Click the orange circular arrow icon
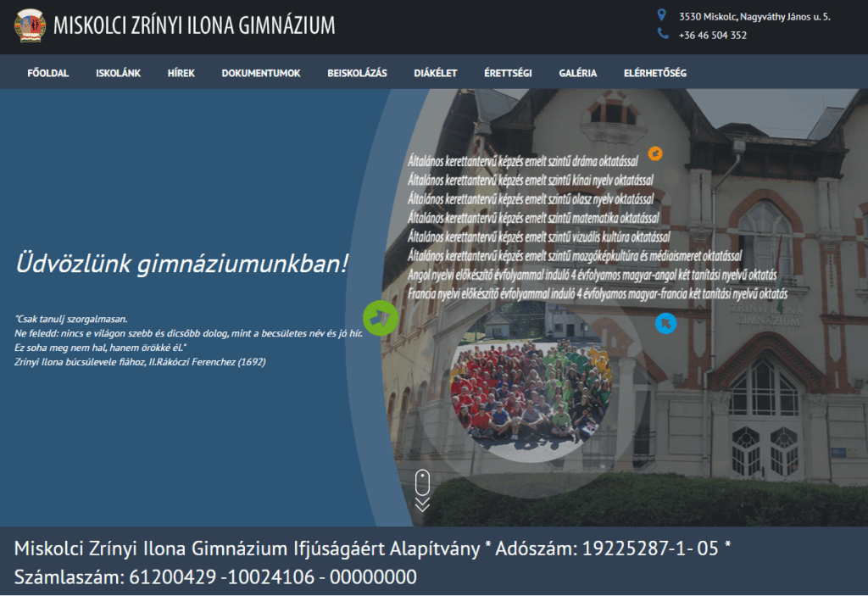Image resolution: width=868 pixels, height=596 pixels. (654, 153)
